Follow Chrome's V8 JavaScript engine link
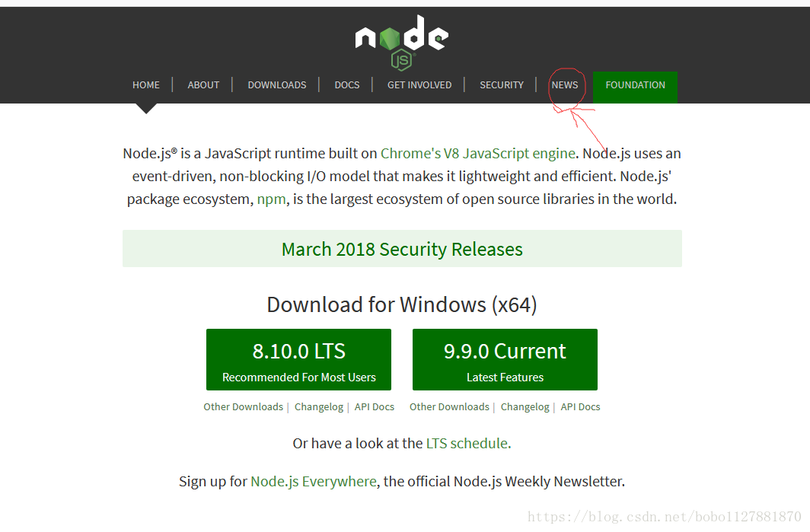 pos(478,154)
